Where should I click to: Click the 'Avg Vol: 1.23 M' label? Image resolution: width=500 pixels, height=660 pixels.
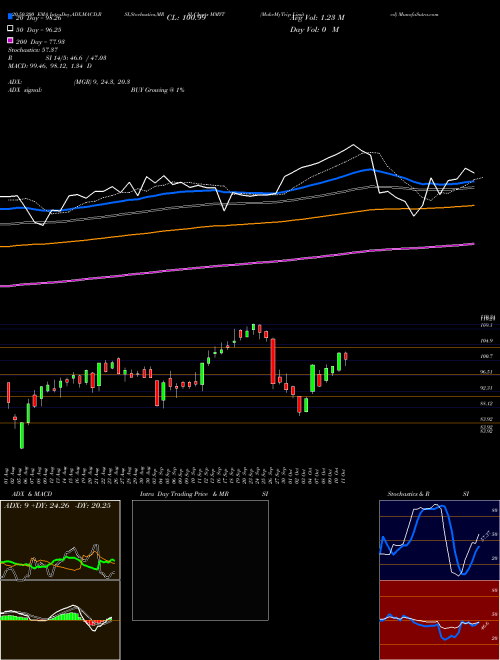tap(317, 18)
